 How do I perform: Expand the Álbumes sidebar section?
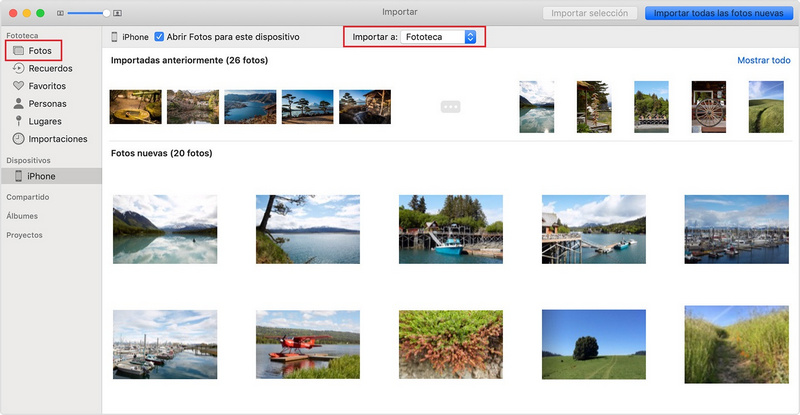tap(22, 216)
